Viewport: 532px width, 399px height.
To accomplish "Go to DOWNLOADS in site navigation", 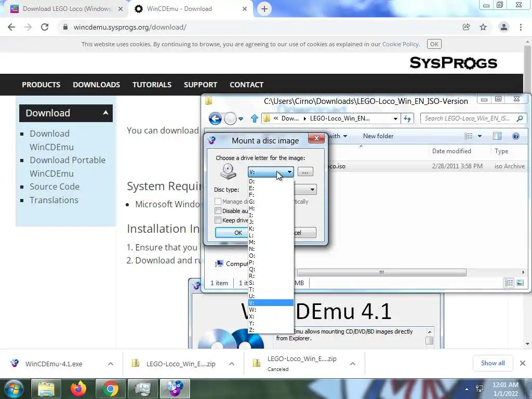I will click(96, 85).
